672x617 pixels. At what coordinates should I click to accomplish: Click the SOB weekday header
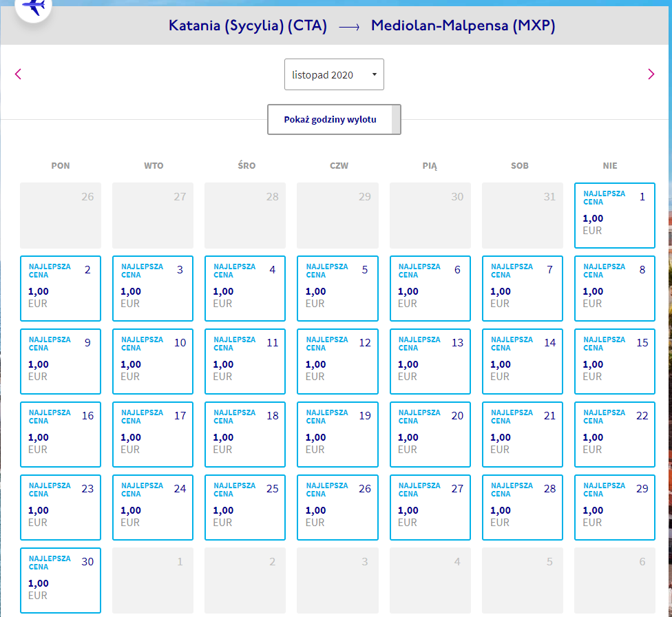tap(519, 165)
